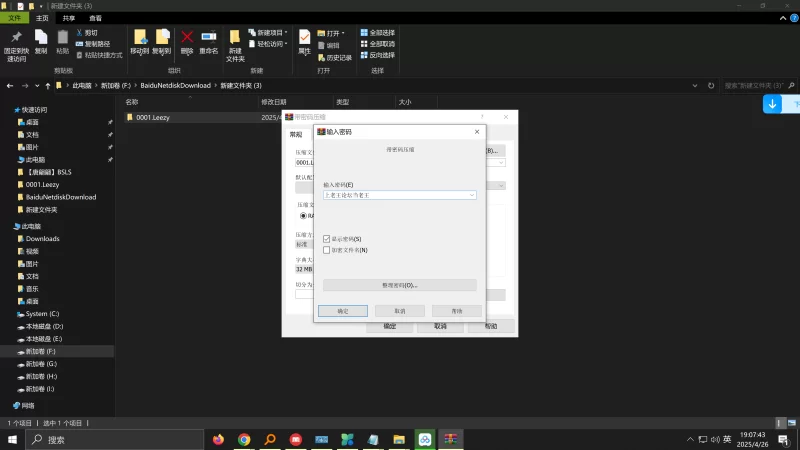Refresh the current folder view
The width and height of the screenshot is (800, 450).
(x=711, y=86)
